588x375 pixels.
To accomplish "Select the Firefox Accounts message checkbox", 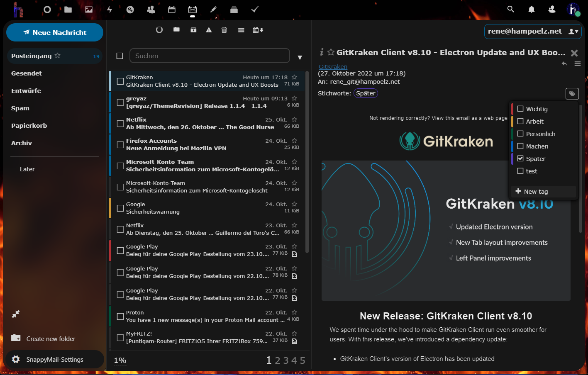I will click(x=120, y=144).
